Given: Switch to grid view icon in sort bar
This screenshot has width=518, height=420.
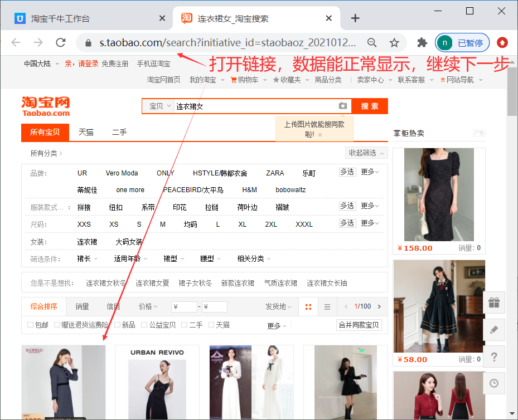Looking at the screenshot, I should tap(308, 306).
